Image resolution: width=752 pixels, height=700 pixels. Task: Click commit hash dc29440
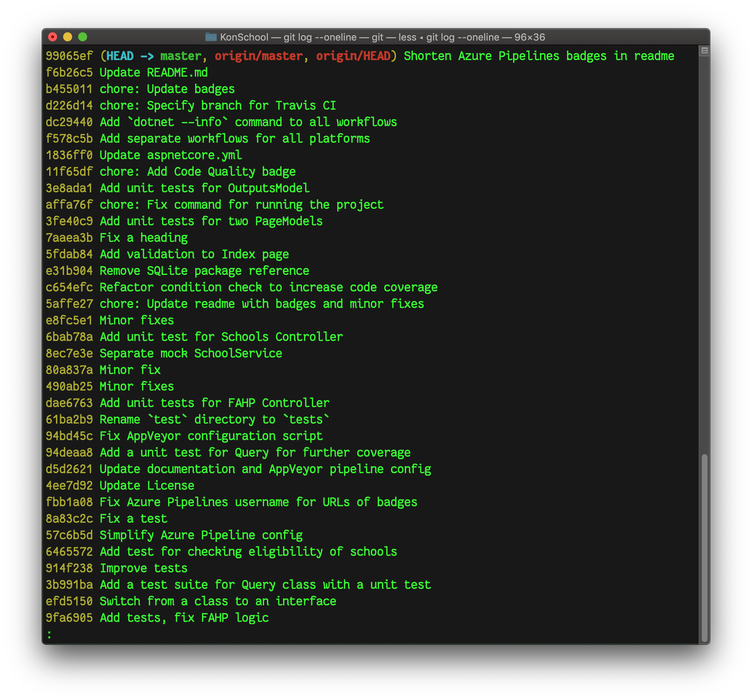(69, 122)
